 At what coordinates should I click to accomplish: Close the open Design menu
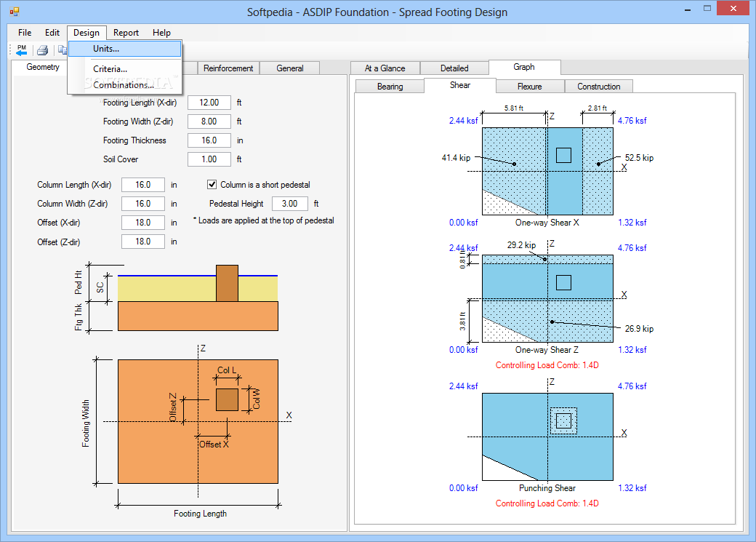tap(87, 32)
